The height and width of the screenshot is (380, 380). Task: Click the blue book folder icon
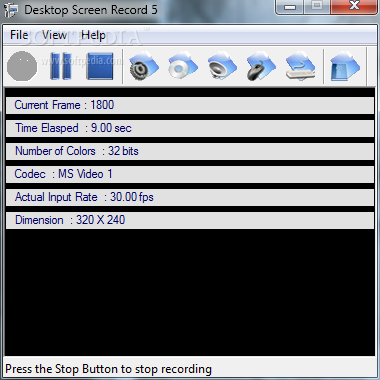pos(345,66)
